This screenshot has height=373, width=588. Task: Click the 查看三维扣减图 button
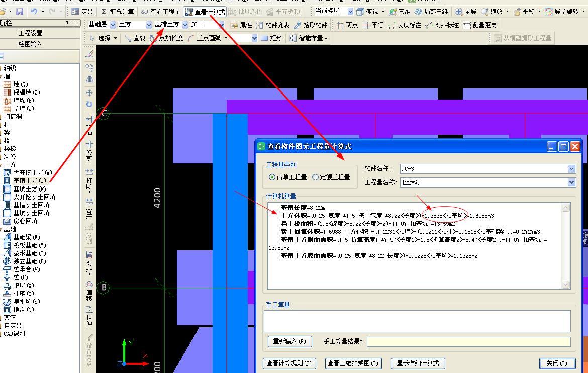point(353,363)
